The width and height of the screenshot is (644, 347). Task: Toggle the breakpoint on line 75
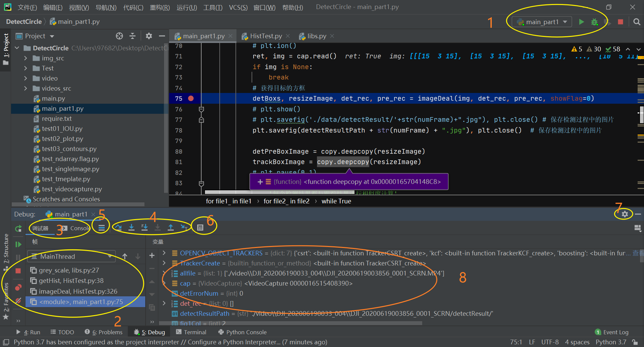point(191,98)
